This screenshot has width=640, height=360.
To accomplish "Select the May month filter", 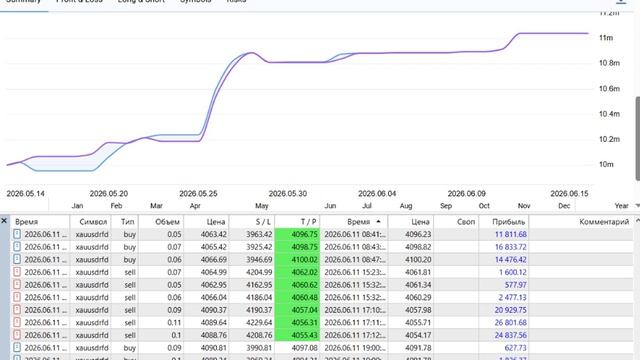I will (x=262, y=206).
